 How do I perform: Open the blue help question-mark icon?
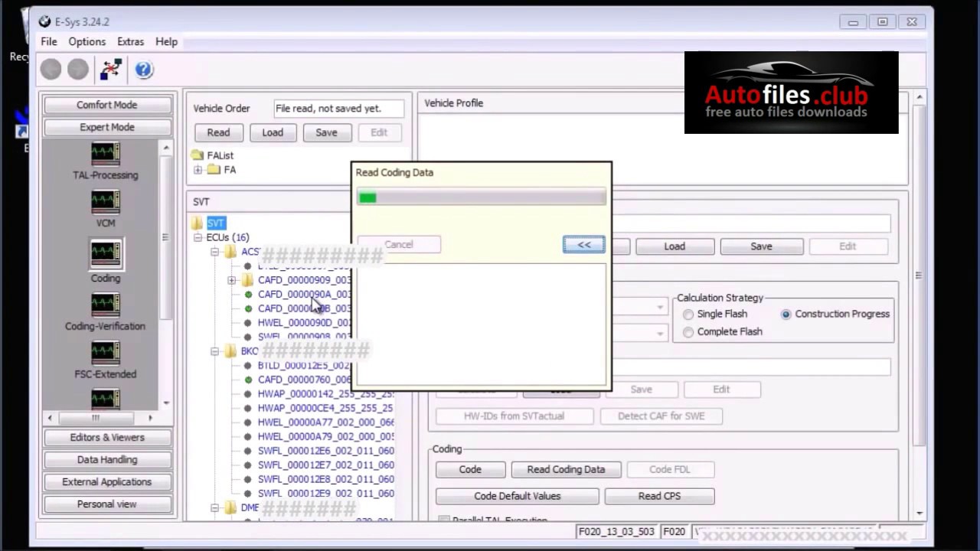pos(143,70)
